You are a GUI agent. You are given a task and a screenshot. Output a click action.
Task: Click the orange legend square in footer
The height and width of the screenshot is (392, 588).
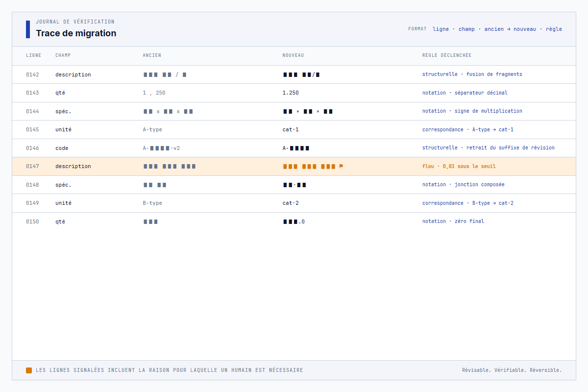click(x=29, y=370)
